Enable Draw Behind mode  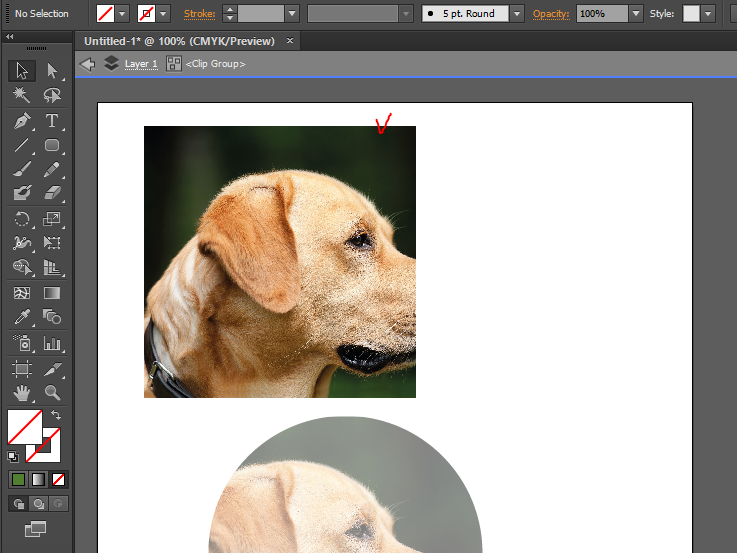click(39, 504)
